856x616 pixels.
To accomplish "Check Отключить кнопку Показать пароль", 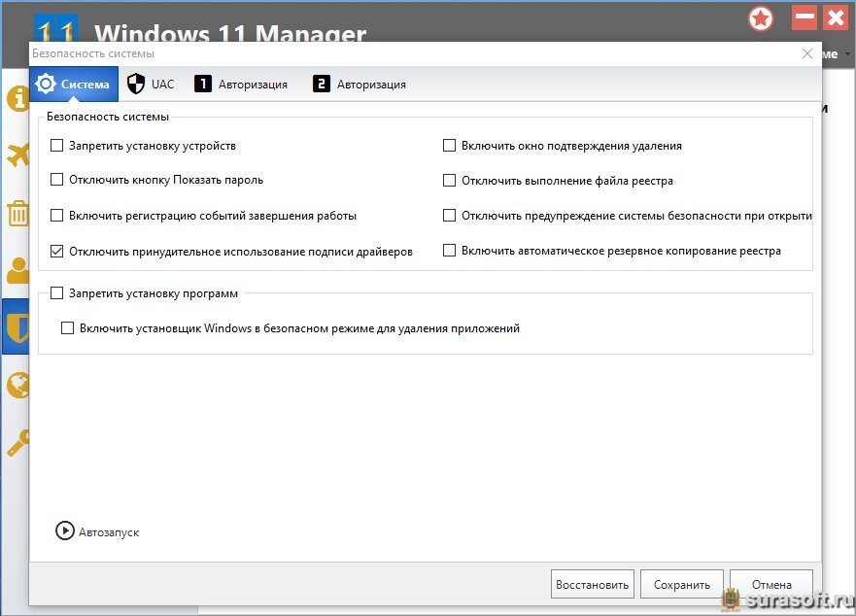I will click(56, 179).
